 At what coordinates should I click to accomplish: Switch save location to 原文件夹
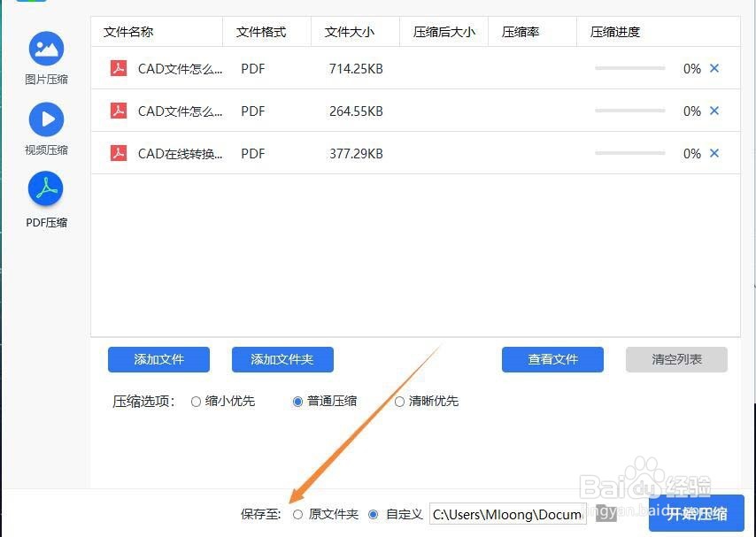coord(297,514)
